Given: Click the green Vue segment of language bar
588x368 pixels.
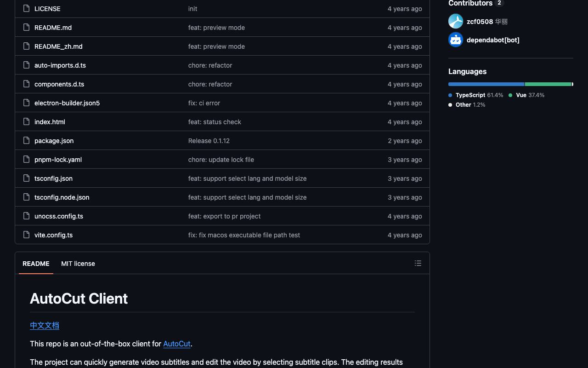Looking at the screenshot, I should (x=548, y=84).
